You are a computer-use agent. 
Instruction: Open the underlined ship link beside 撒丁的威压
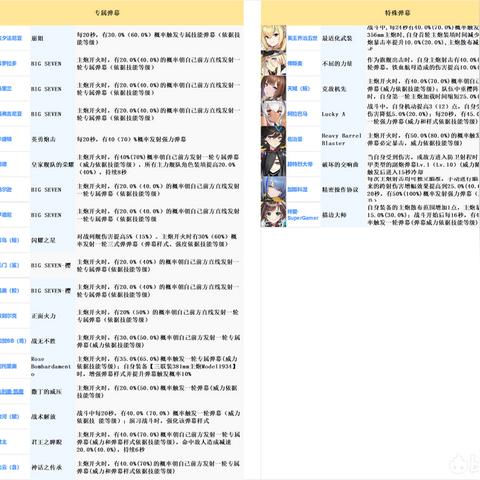tap(12, 392)
